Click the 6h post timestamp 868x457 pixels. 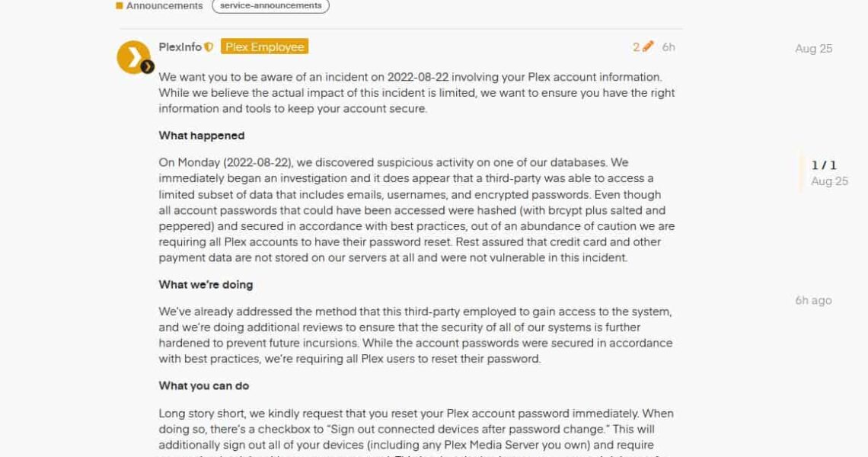click(x=669, y=47)
